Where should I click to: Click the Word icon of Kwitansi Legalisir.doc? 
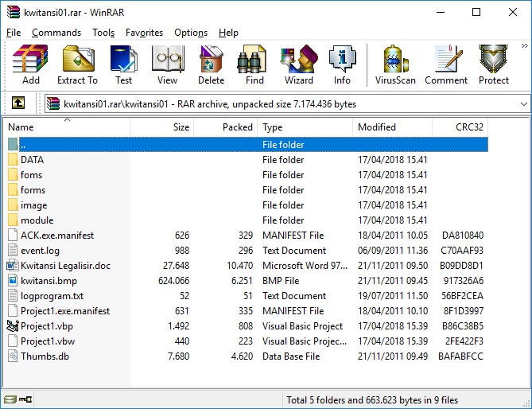[13, 266]
